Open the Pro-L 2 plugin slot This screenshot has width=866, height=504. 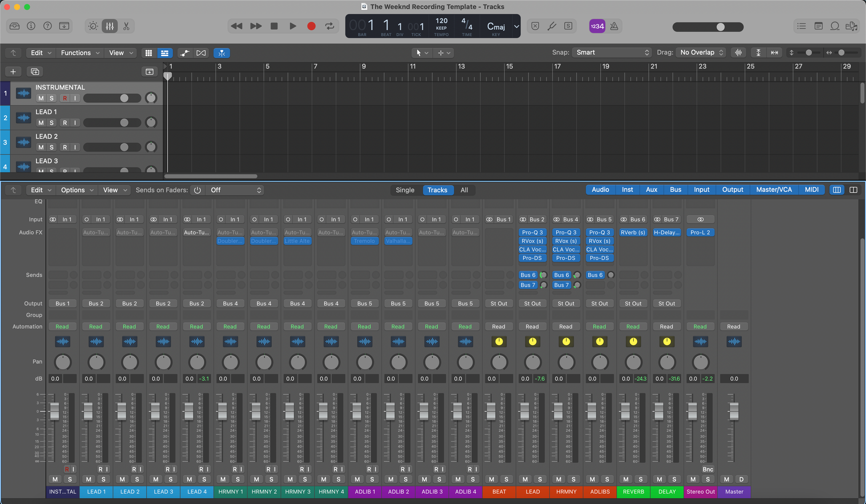pos(700,232)
